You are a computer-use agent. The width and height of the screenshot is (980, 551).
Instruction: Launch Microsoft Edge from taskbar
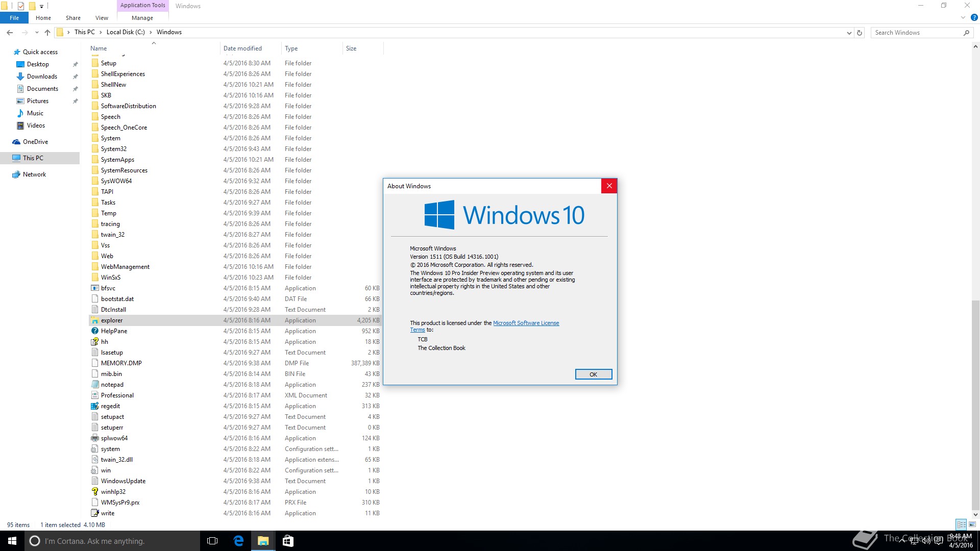(238, 541)
